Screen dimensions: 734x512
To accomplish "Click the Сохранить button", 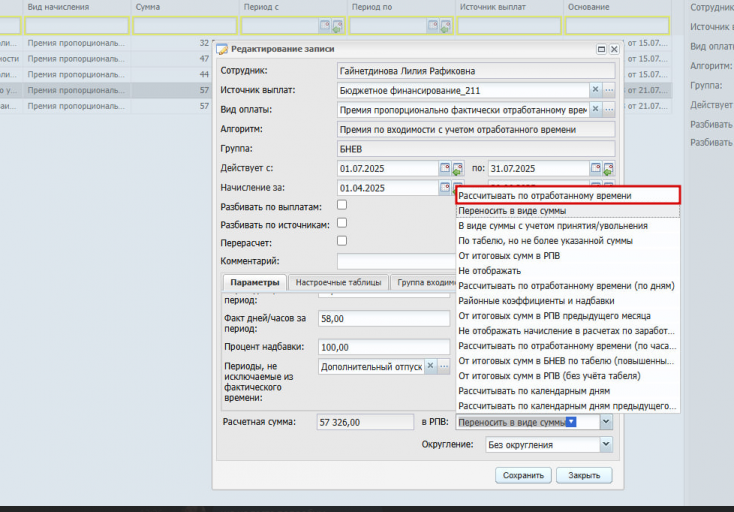I will (x=523, y=475).
